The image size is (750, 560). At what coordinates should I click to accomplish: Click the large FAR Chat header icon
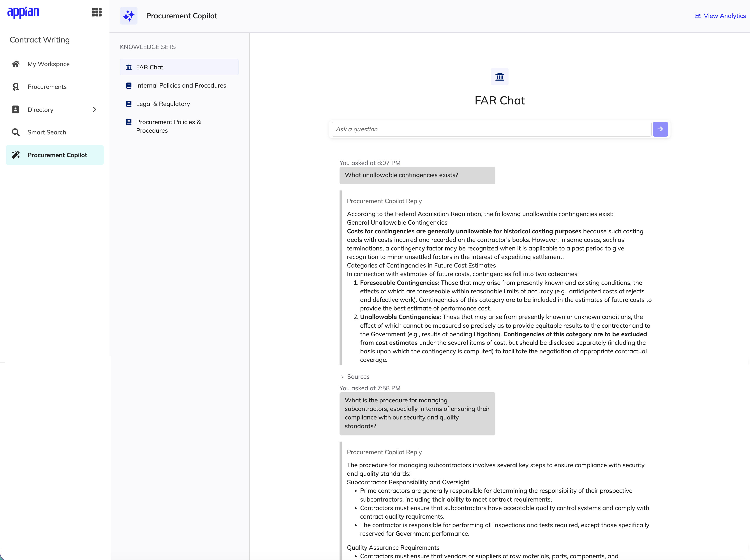point(500,77)
